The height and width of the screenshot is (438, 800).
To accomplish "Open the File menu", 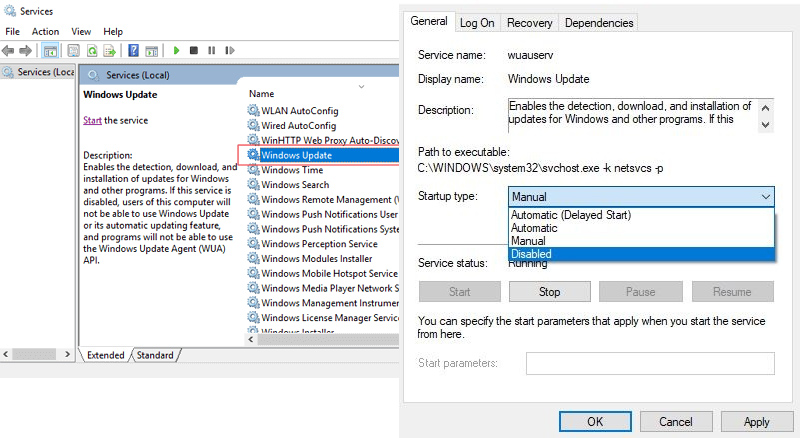I will (12, 32).
